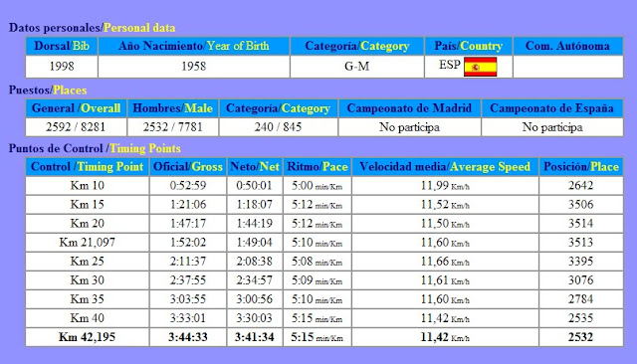637x364 pixels.
Task: Click position 3076 for Km 30
Action: tap(581, 280)
